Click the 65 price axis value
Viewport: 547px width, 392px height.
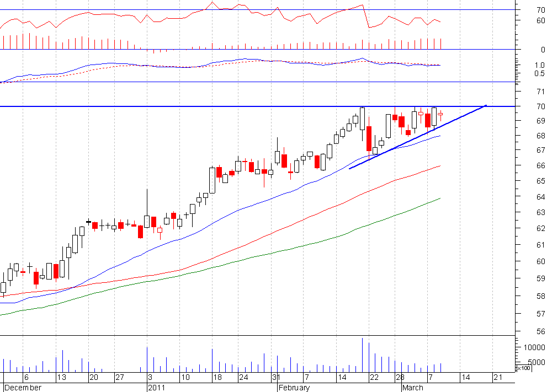pyautogui.click(x=541, y=181)
